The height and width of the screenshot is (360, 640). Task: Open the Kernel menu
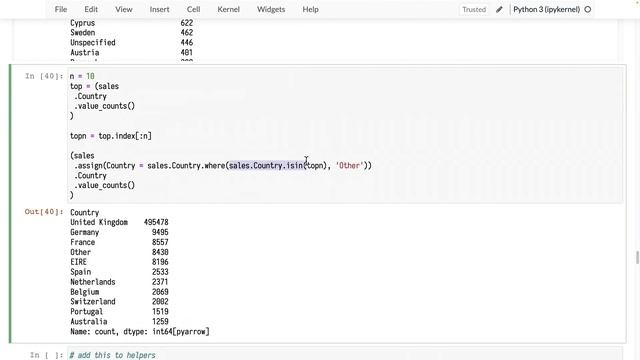(x=229, y=9)
